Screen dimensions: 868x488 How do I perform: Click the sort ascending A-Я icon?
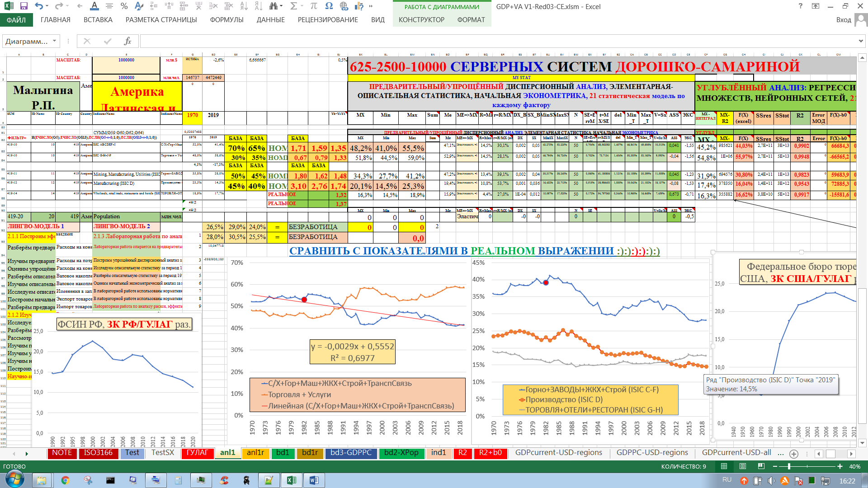click(244, 6)
